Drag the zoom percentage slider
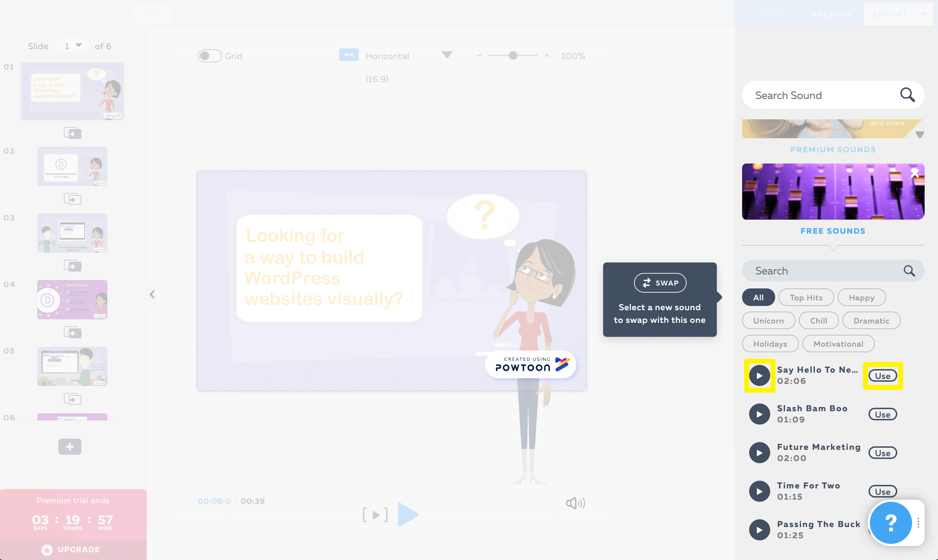Viewport: 938px width, 560px height. (x=513, y=55)
